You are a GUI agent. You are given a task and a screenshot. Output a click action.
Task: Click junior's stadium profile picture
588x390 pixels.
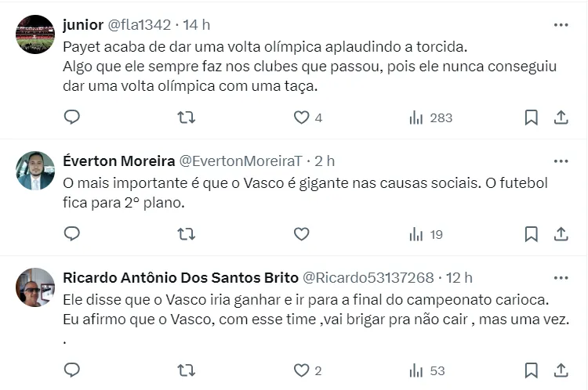point(35,34)
